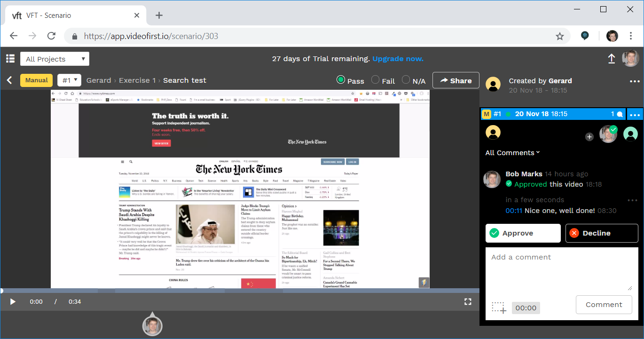Toggle fullscreen video mode
This screenshot has width=644, height=339.
coord(468,301)
